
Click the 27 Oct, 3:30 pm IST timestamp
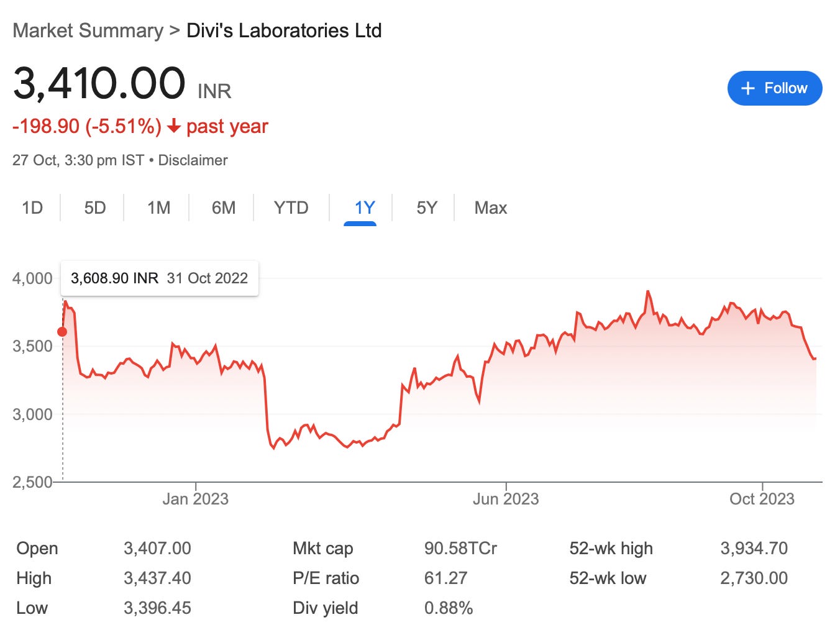tap(78, 160)
